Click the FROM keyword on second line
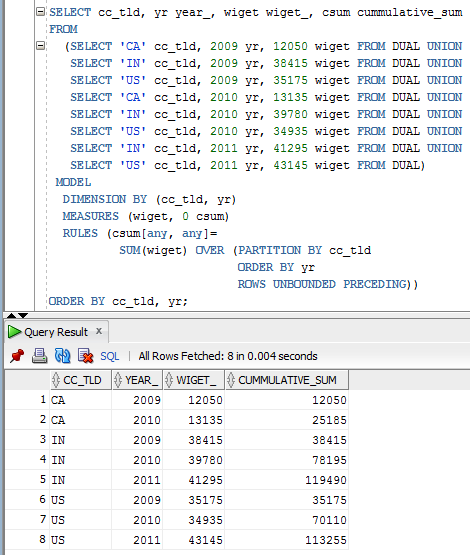The image size is (470, 555). [63, 29]
